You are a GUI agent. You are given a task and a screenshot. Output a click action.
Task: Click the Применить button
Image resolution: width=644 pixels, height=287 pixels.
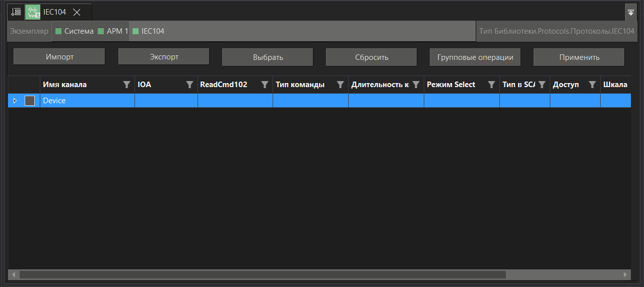point(579,57)
